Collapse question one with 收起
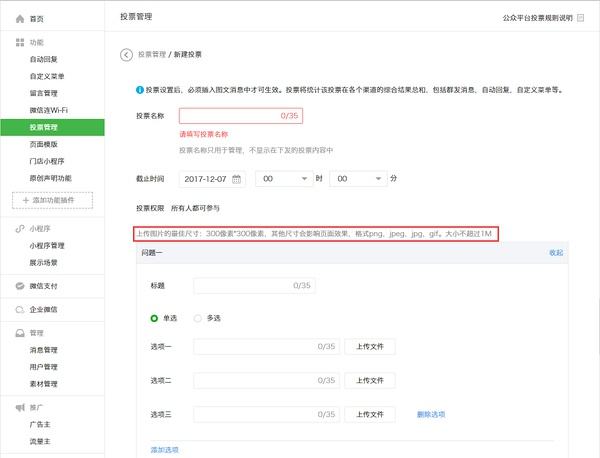Image resolution: width=600 pixels, height=458 pixels. pyautogui.click(x=556, y=253)
